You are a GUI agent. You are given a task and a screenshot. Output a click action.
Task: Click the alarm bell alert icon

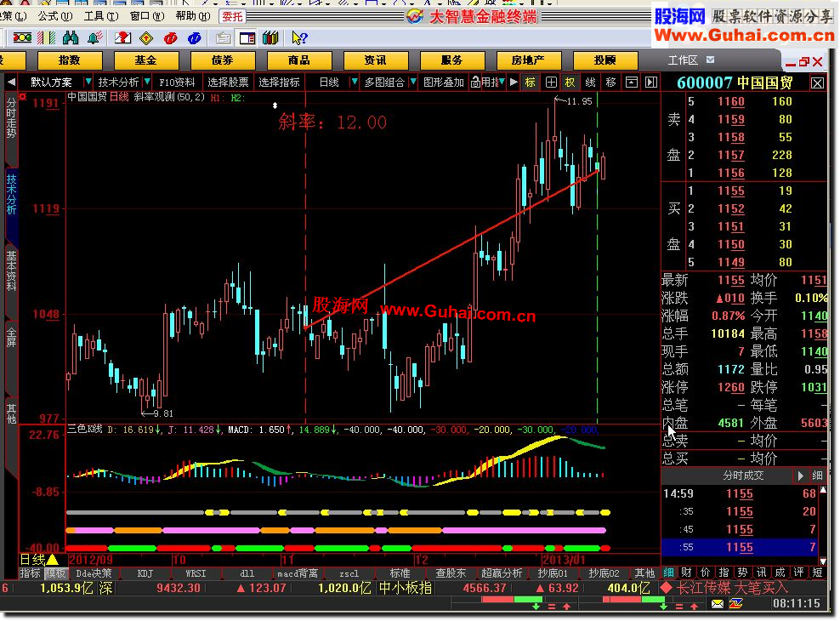[x=95, y=38]
